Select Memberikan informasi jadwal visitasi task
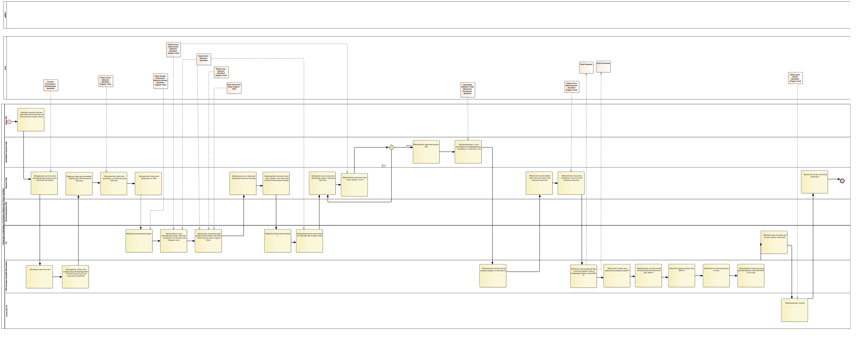This screenshot has height=342, width=868. 716,276
